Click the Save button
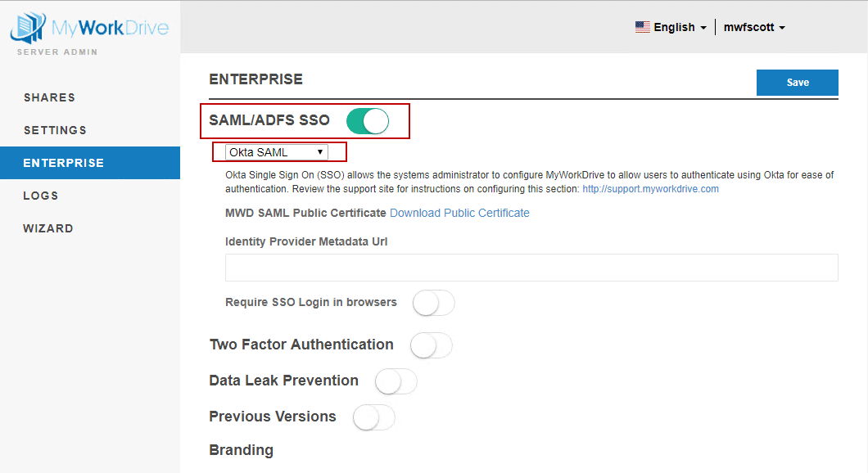This screenshot has height=473, width=868. click(x=797, y=83)
